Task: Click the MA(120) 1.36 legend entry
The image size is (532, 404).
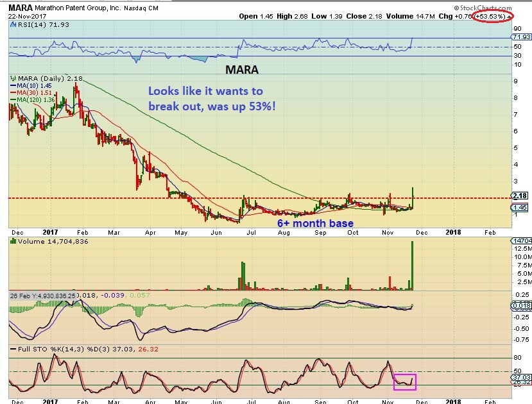Action: (x=36, y=99)
